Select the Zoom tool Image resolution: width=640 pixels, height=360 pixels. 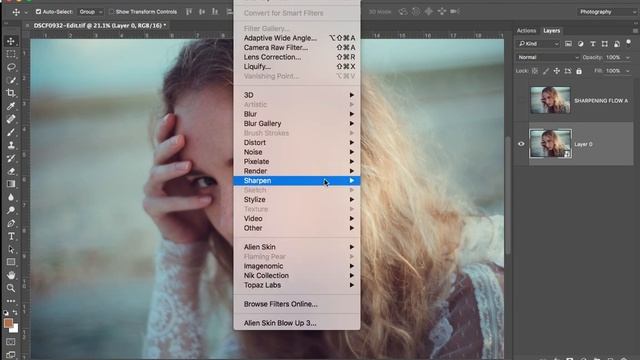point(11,288)
